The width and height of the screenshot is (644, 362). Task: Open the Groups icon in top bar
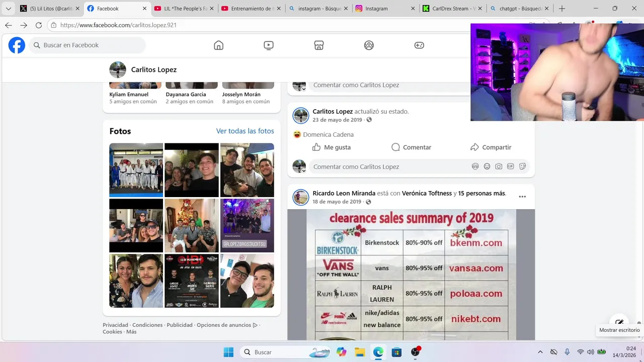click(x=369, y=45)
